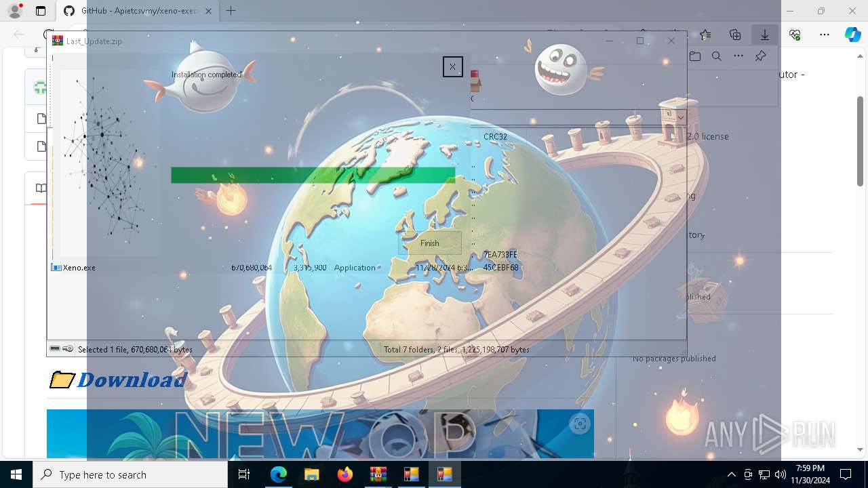Click the image search icon on banner
868x488 pixels.
[580, 424]
